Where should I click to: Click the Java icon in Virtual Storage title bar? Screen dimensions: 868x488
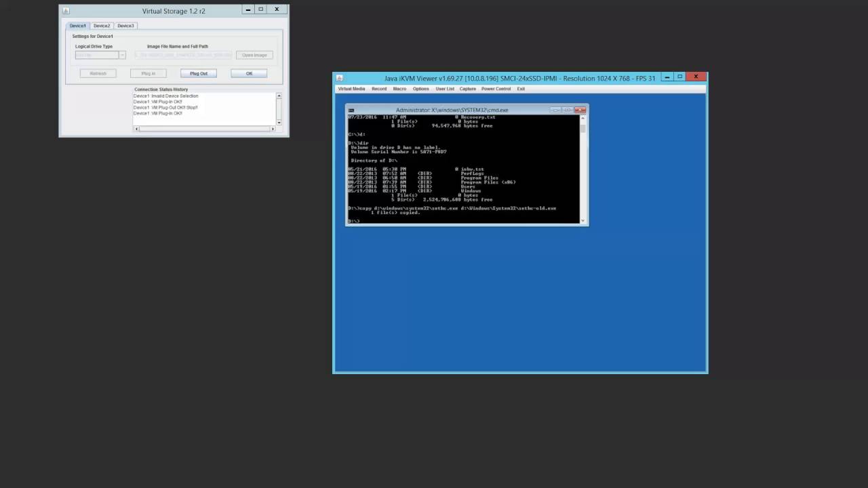click(x=66, y=11)
